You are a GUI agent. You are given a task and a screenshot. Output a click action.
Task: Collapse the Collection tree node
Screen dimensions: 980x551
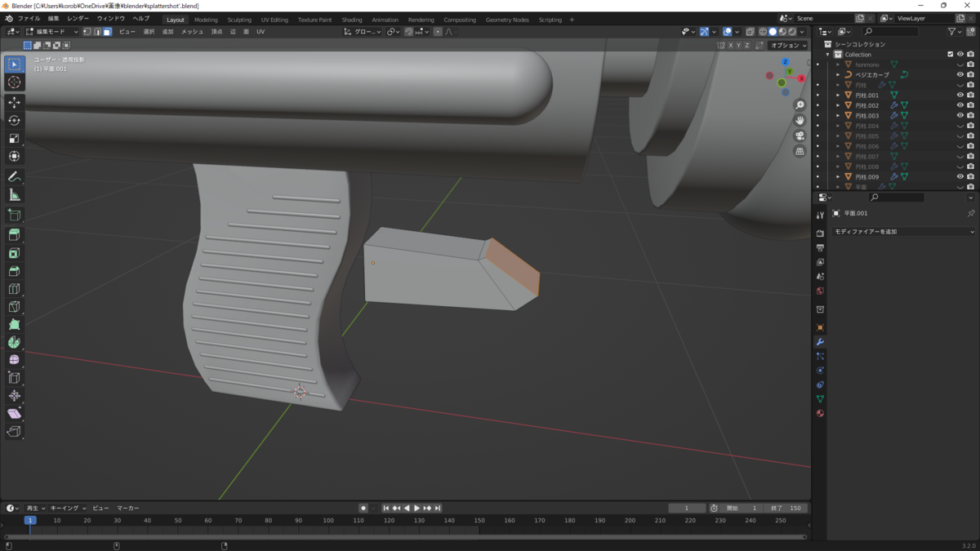pos(828,55)
